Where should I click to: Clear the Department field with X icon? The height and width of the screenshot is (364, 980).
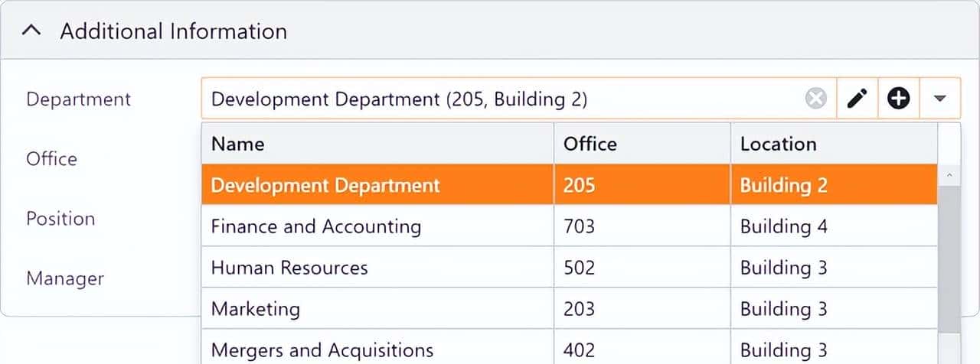coord(816,99)
